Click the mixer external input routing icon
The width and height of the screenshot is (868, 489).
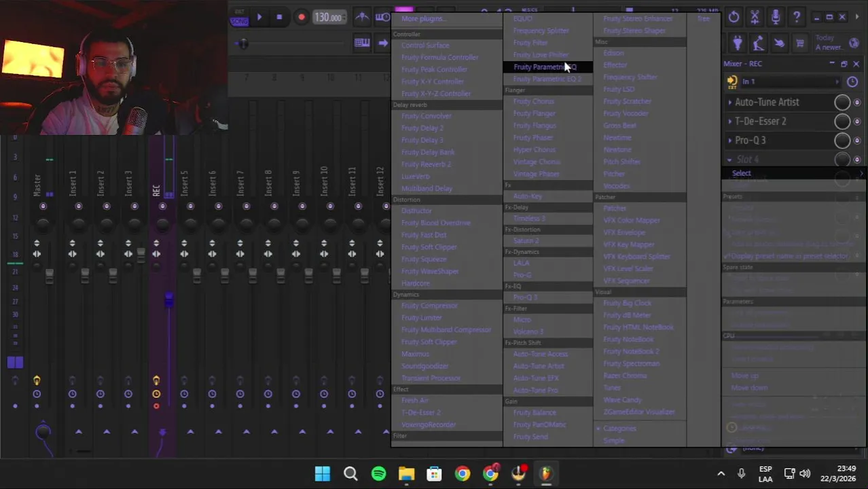(732, 81)
